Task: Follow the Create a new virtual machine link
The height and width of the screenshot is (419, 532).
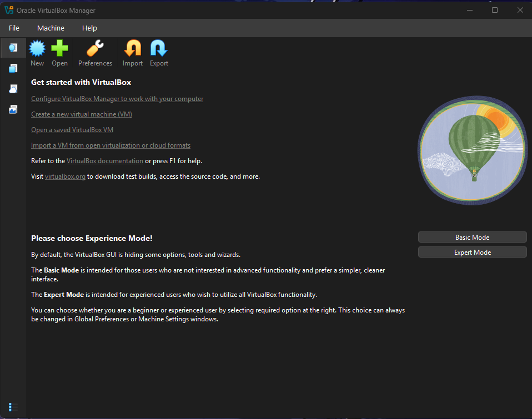Action: (x=81, y=114)
